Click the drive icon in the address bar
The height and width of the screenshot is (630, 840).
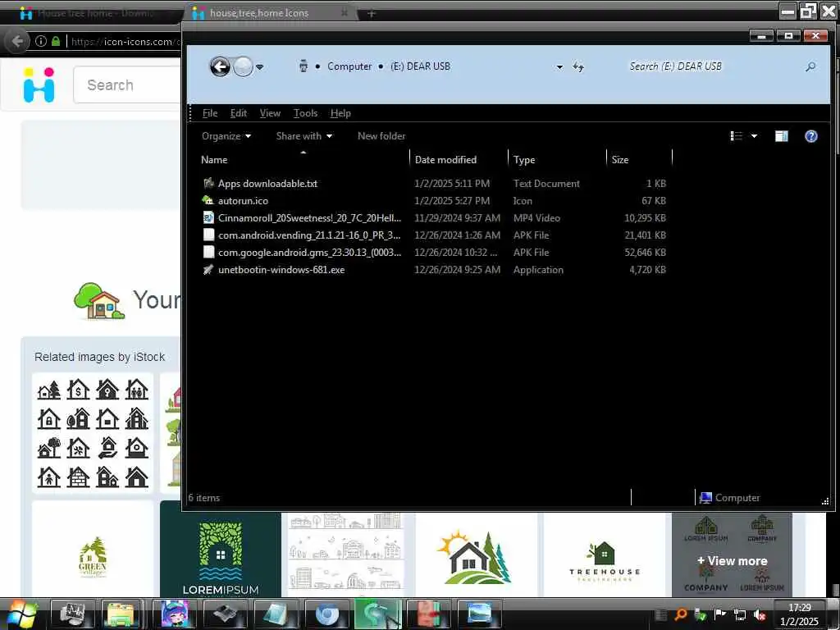(304, 66)
